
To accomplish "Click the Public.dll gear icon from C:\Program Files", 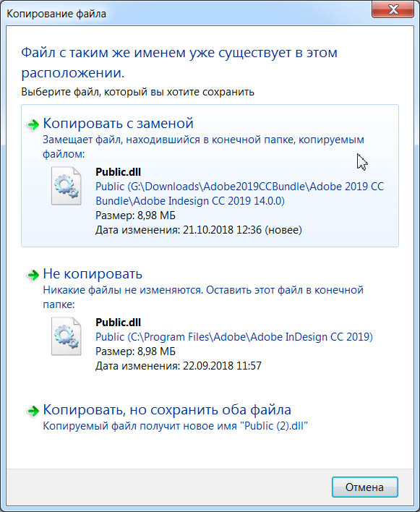I will coord(67,336).
